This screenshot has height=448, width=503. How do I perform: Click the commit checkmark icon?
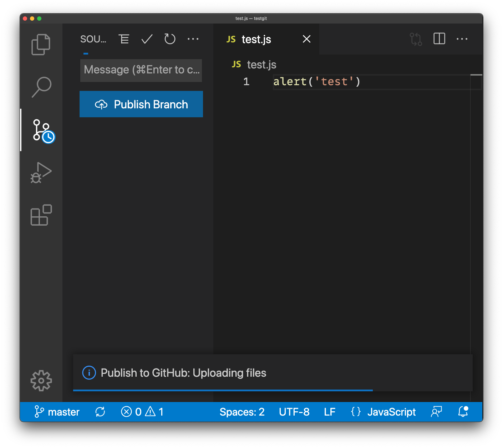(147, 39)
